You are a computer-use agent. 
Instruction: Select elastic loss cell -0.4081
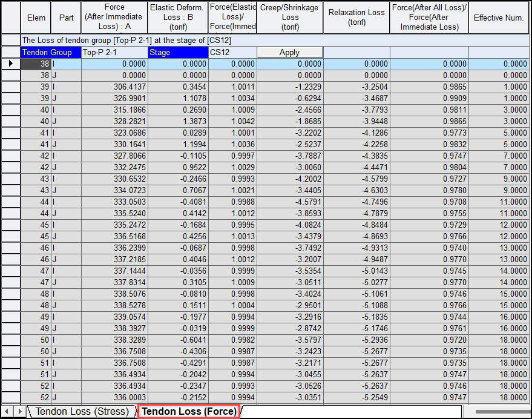pos(178,202)
